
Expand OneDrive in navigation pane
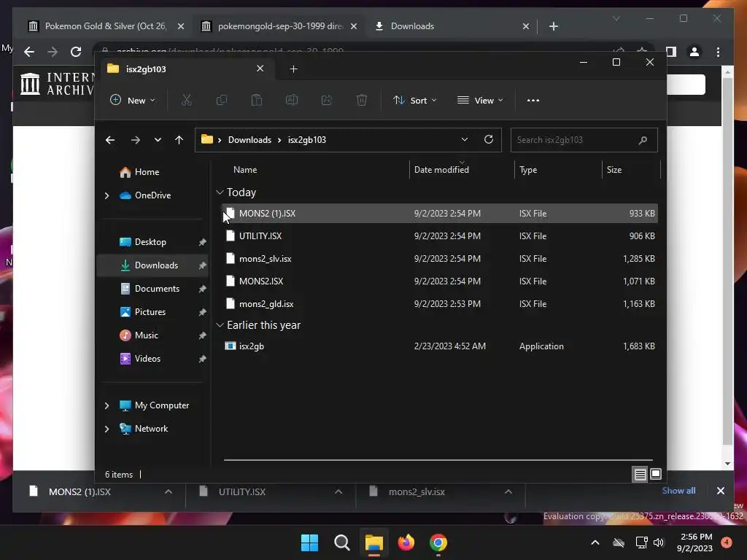point(107,195)
